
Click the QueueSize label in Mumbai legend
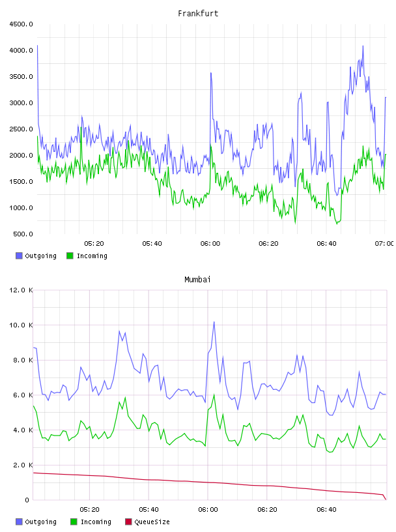[x=152, y=522]
